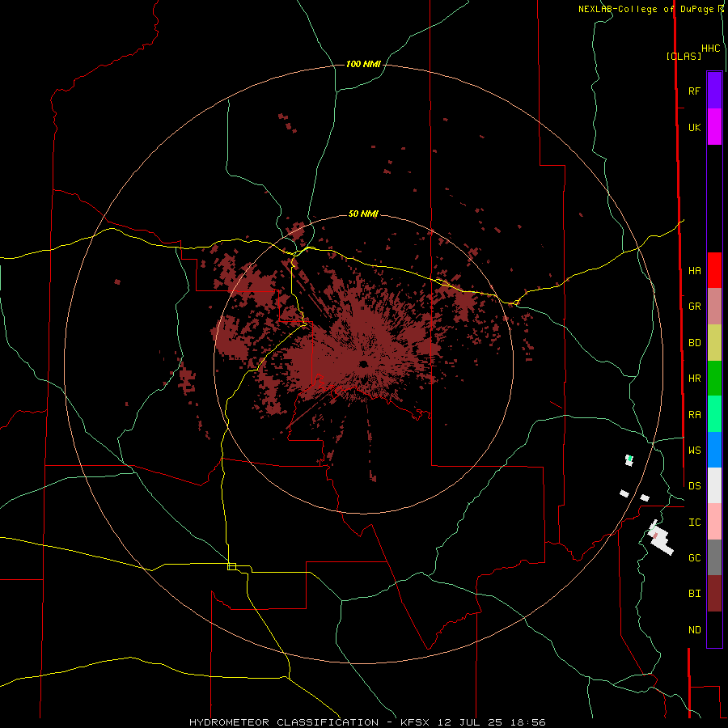
Task: Click the HHC product code label
Action: (x=710, y=49)
